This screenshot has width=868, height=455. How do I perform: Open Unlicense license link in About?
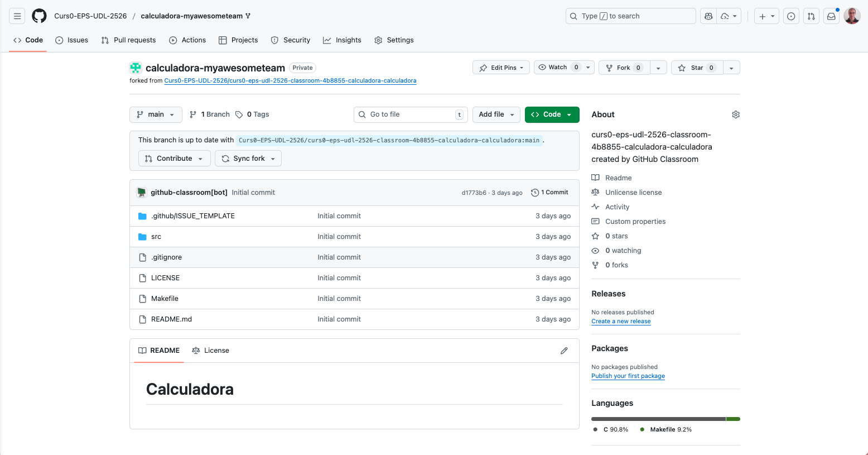tap(627, 193)
